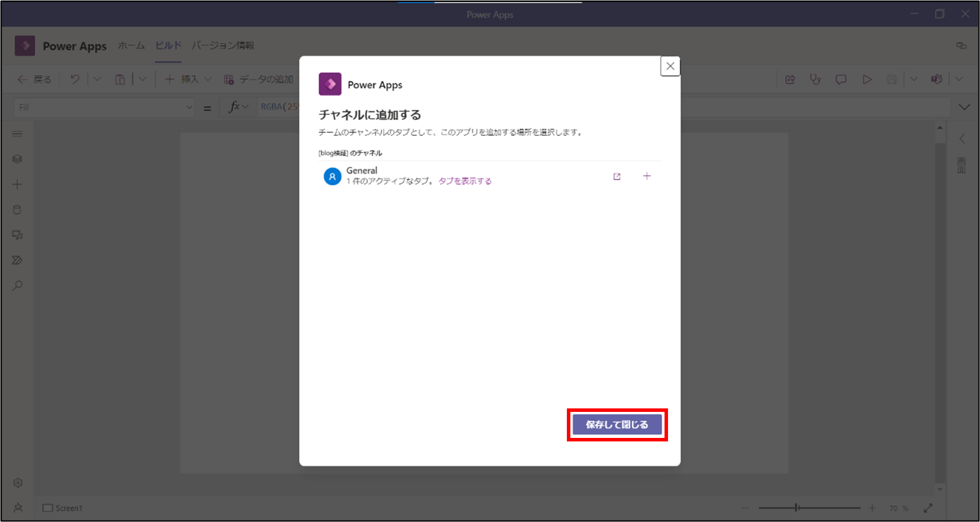The image size is (980, 522).
Task: Expand the save options dropdown
Action: [914, 79]
